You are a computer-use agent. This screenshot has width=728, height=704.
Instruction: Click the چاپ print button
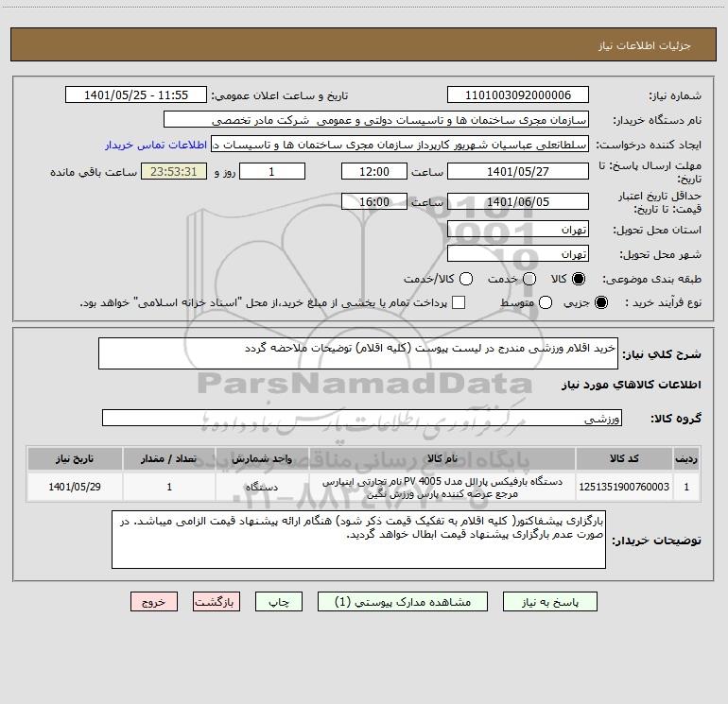[x=279, y=601]
